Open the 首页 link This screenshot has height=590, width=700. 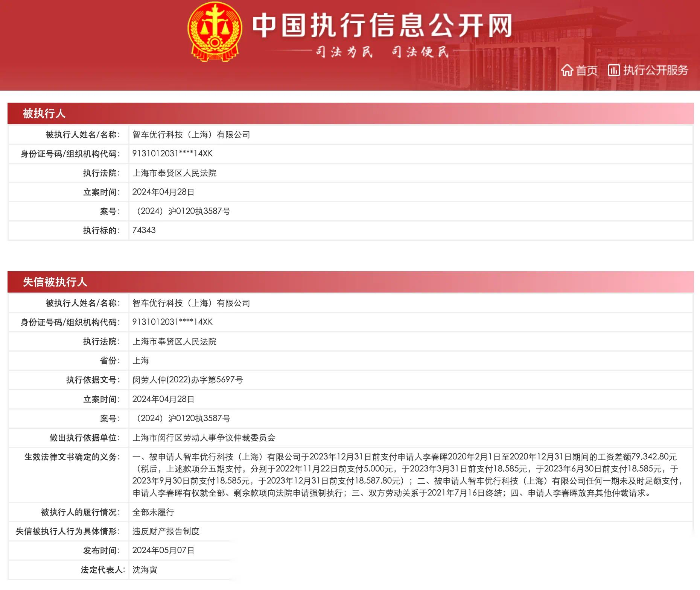tap(587, 70)
